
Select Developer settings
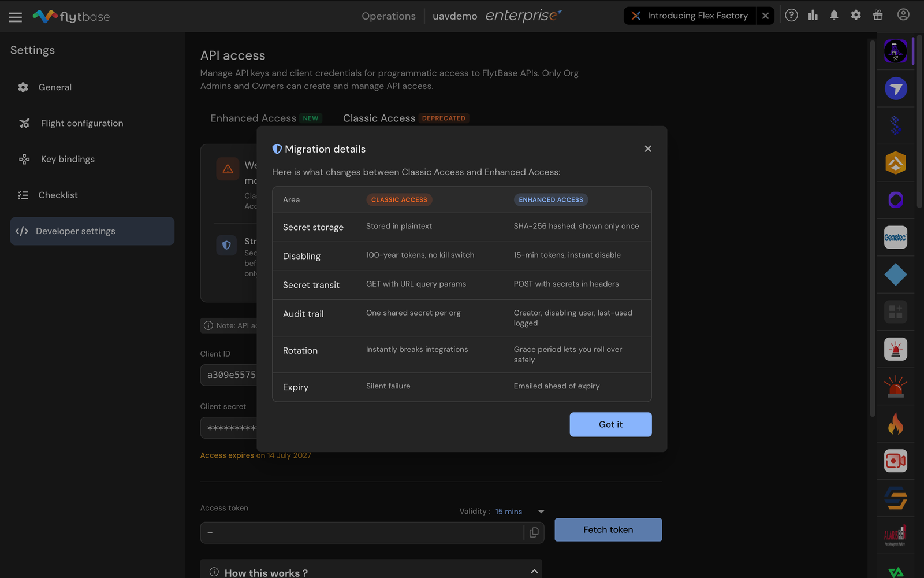(92, 231)
